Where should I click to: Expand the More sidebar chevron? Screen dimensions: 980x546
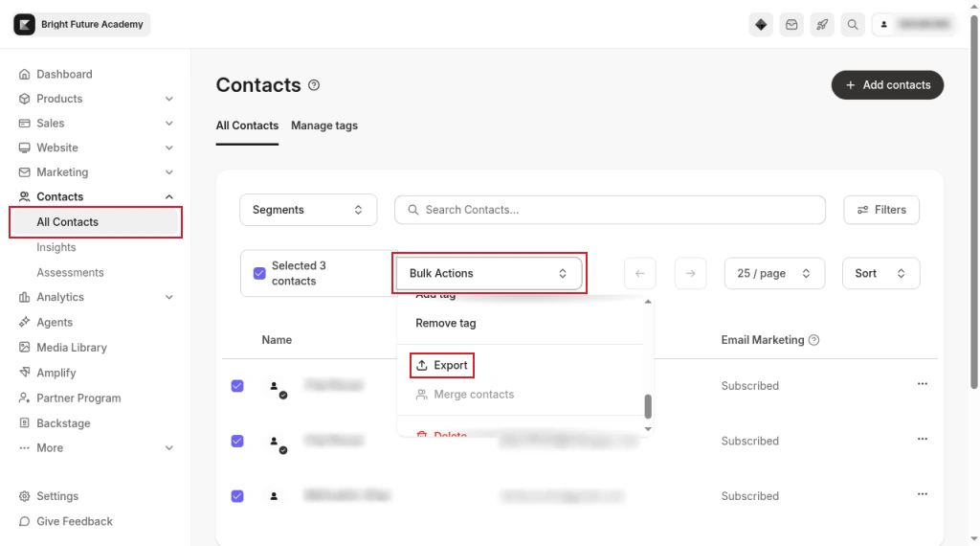[168, 447]
